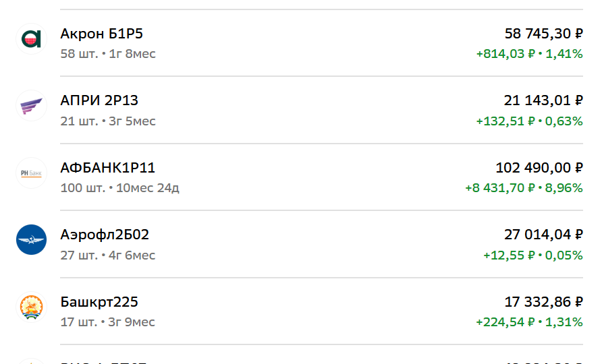Tap the АПРИ 2Р13 purple wing logo
This screenshot has width=602, height=364.
pyautogui.click(x=32, y=106)
